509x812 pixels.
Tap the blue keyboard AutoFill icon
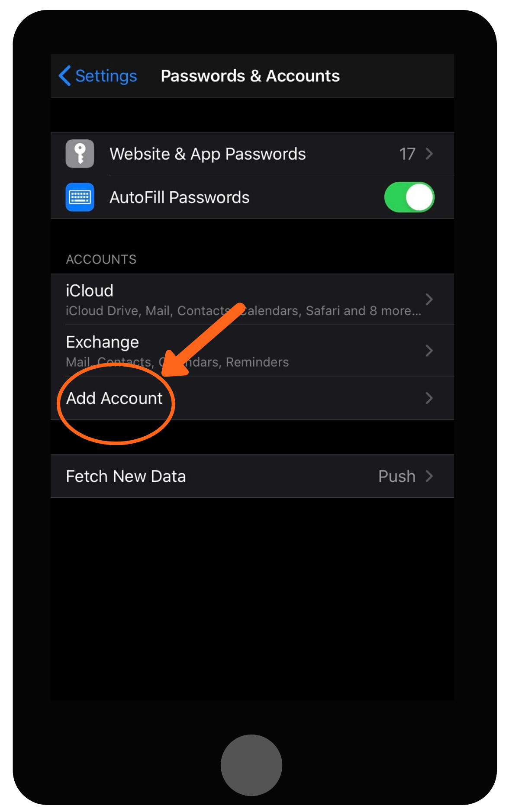[80, 197]
